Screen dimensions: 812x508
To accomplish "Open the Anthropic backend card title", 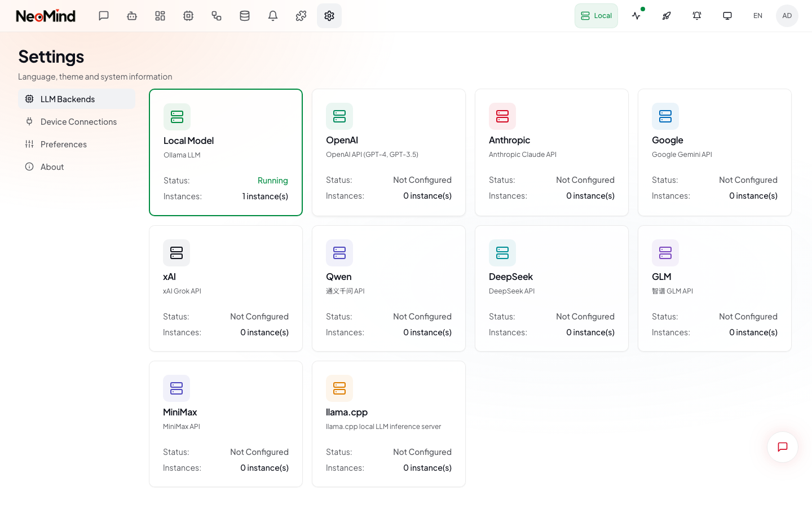I will point(509,140).
